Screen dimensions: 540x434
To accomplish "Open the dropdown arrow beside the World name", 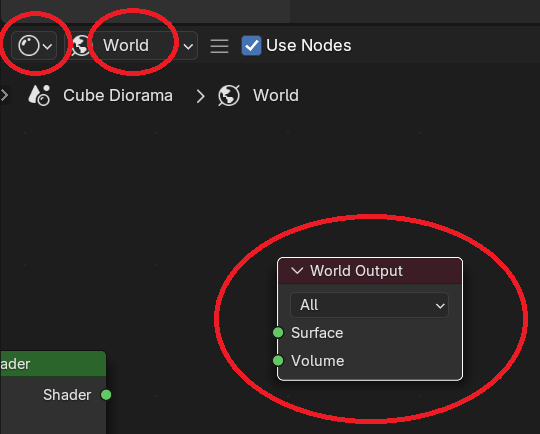I will tap(188, 46).
